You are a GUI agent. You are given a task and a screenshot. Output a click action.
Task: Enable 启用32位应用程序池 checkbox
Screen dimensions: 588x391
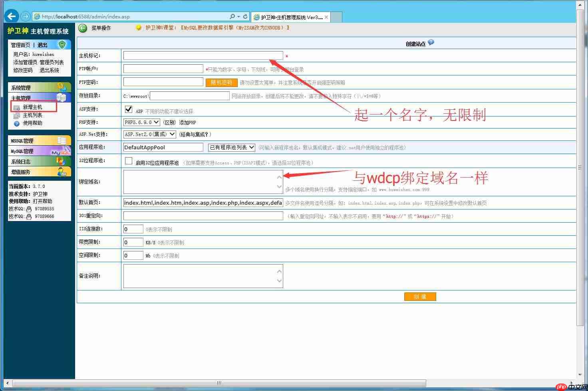(128, 160)
